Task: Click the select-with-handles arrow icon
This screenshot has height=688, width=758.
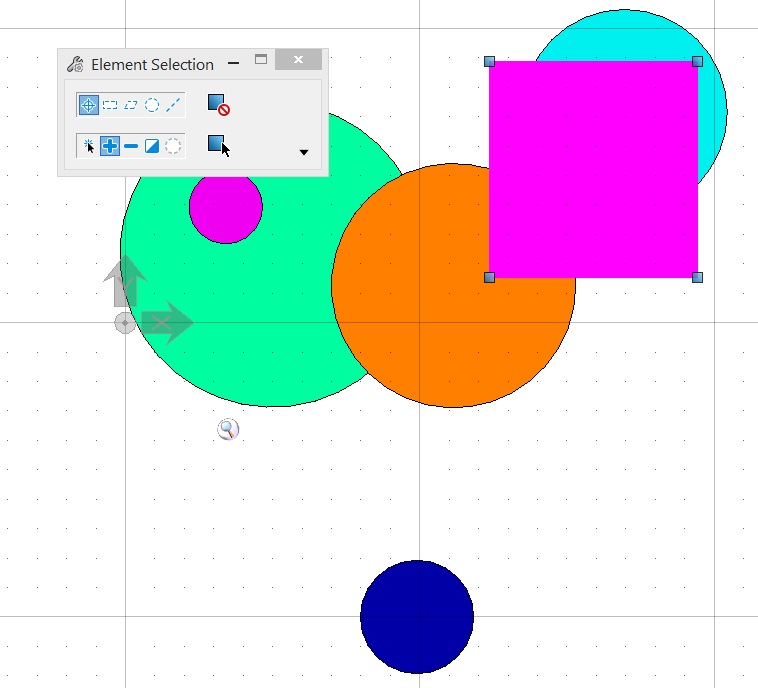Action: coord(219,146)
